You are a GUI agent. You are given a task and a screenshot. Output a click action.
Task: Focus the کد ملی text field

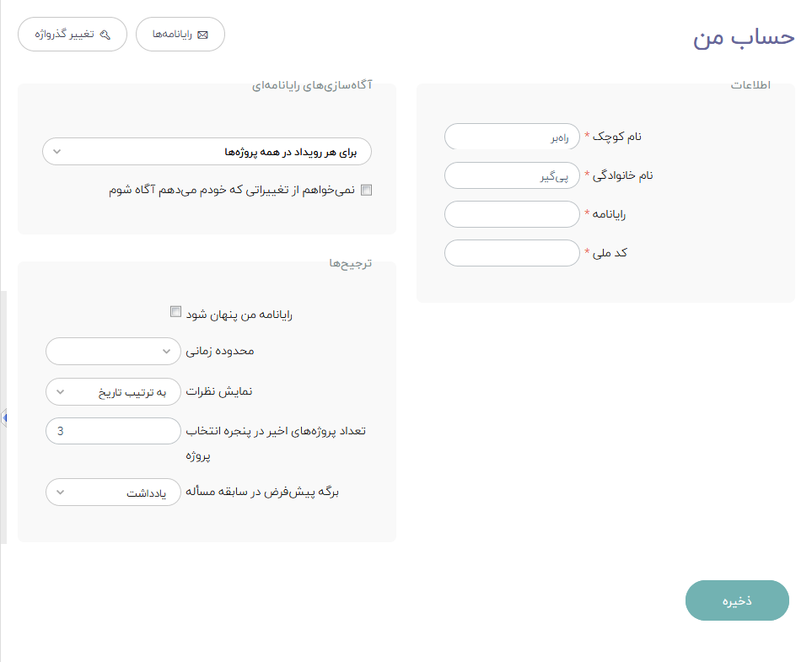coord(512,253)
